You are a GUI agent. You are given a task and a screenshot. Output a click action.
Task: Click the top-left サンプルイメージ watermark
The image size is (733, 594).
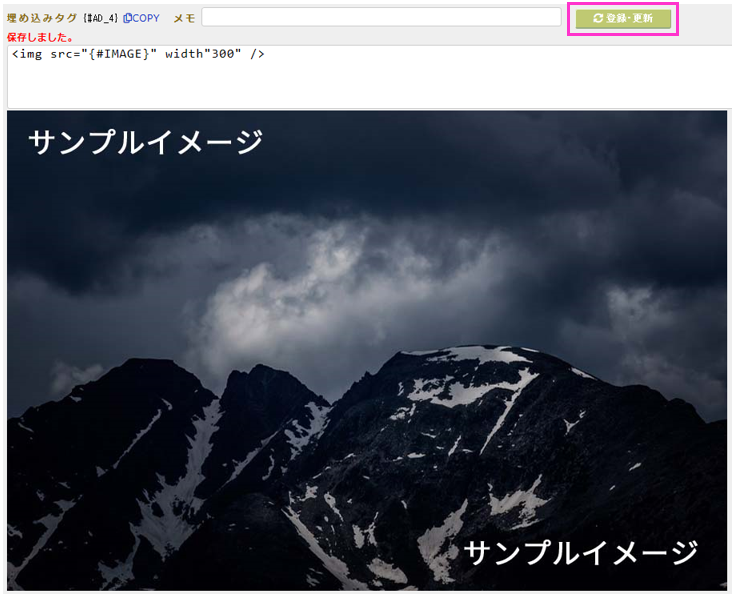[x=146, y=142]
